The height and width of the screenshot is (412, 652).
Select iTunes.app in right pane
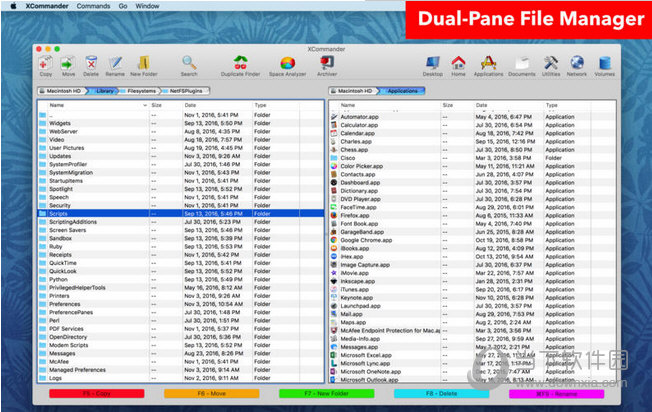[x=473, y=289]
